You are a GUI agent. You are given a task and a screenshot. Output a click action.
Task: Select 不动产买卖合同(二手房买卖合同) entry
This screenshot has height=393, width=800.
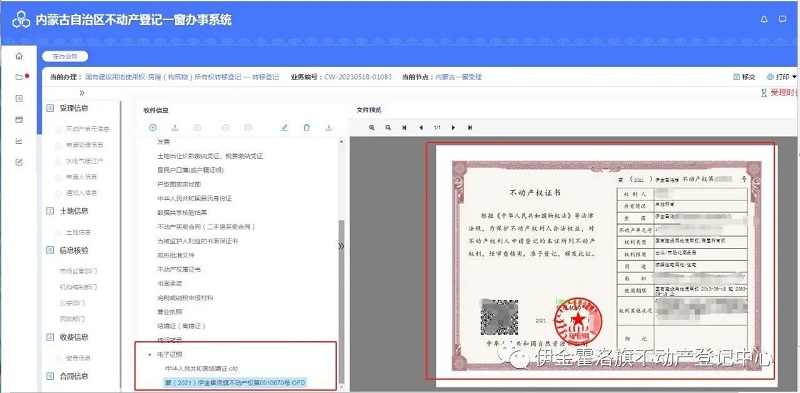(206, 227)
